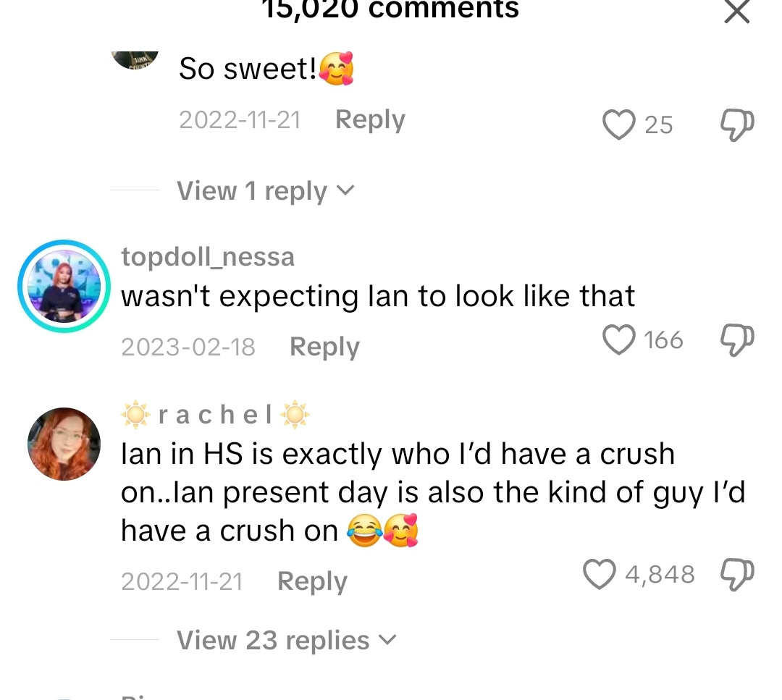Open the topdoll_nessa username link
The image size is (782, 700).
[x=208, y=257]
